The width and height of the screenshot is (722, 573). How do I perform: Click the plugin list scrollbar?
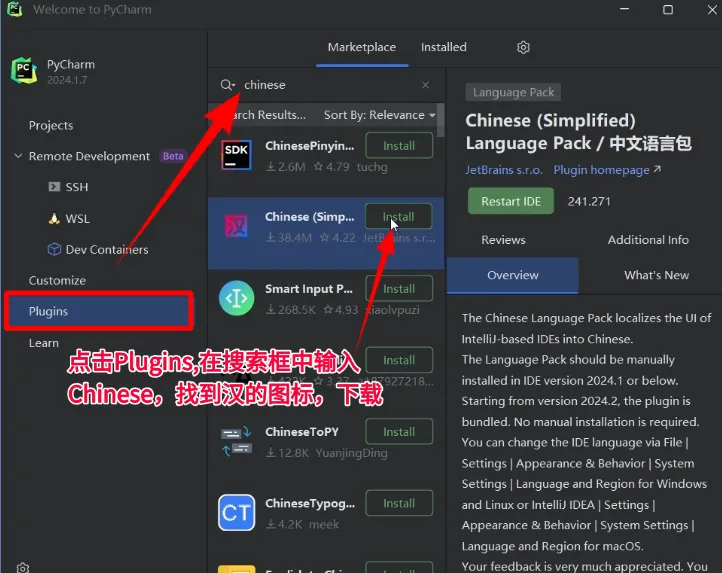[x=441, y=120]
